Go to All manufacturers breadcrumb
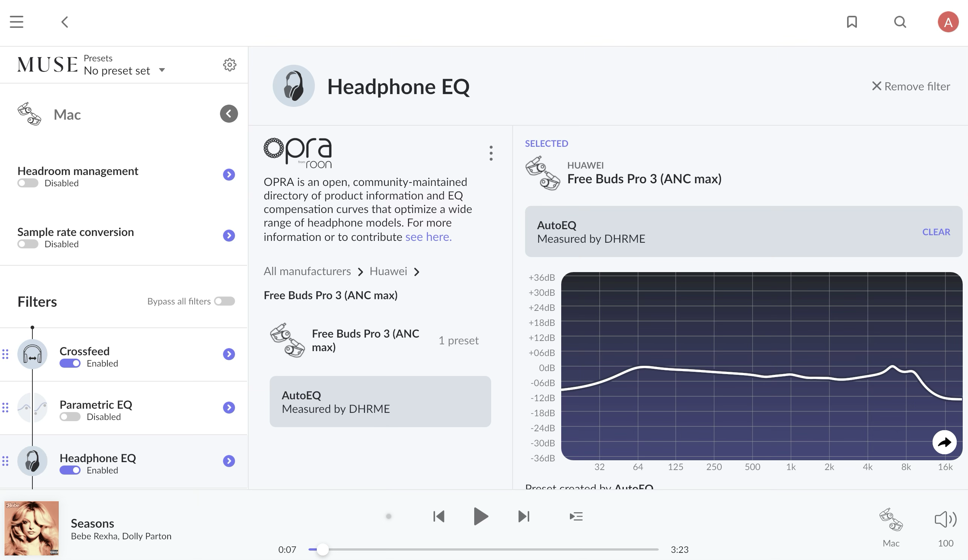Viewport: 968px width, 560px height. [307, 271]
